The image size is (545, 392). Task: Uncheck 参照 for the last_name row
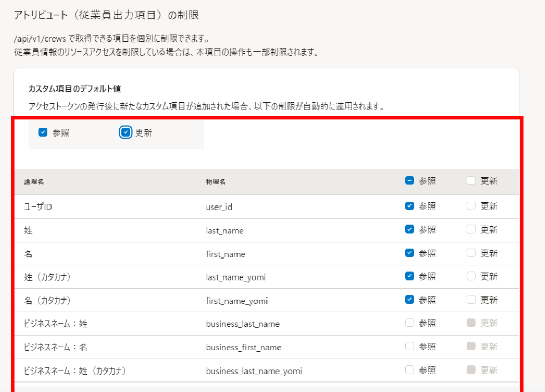[x=409, y=230]
